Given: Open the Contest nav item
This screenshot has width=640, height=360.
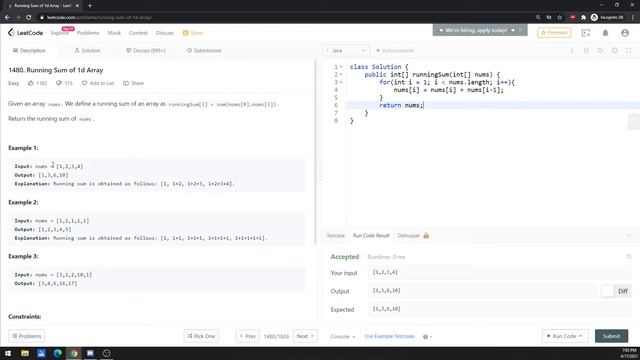Looking at the screenshot, I should tap(138, 33).
